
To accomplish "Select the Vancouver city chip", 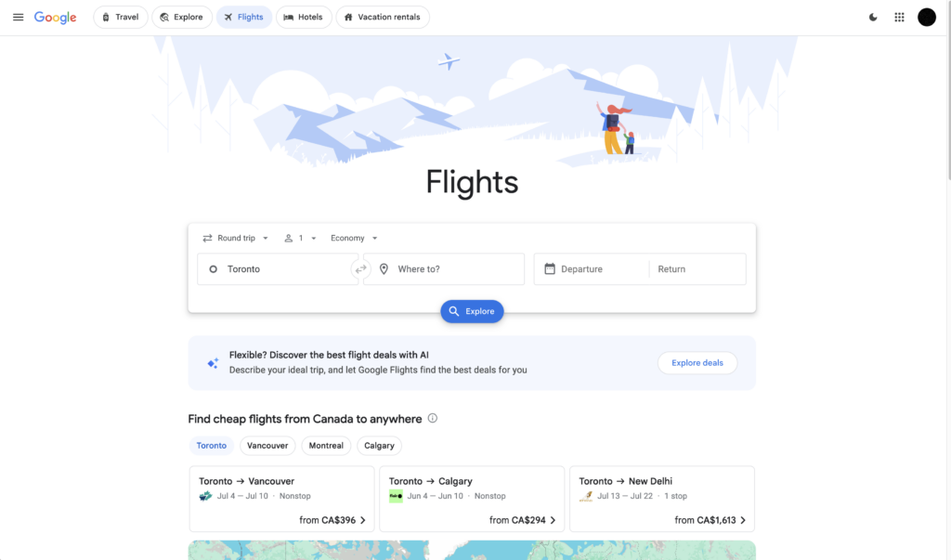I will tap(267, 446).
